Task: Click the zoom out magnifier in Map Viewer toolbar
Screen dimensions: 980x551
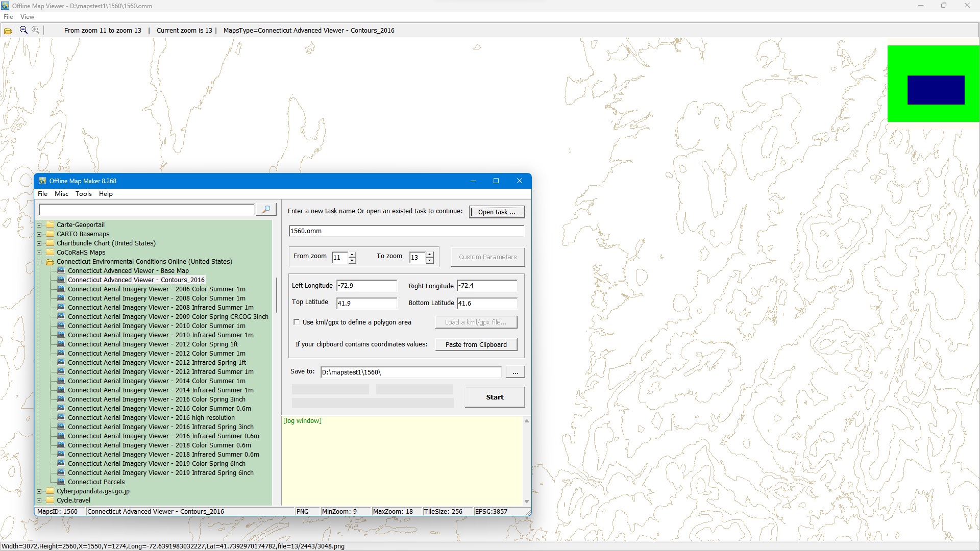Action: (x=23, y=30)
